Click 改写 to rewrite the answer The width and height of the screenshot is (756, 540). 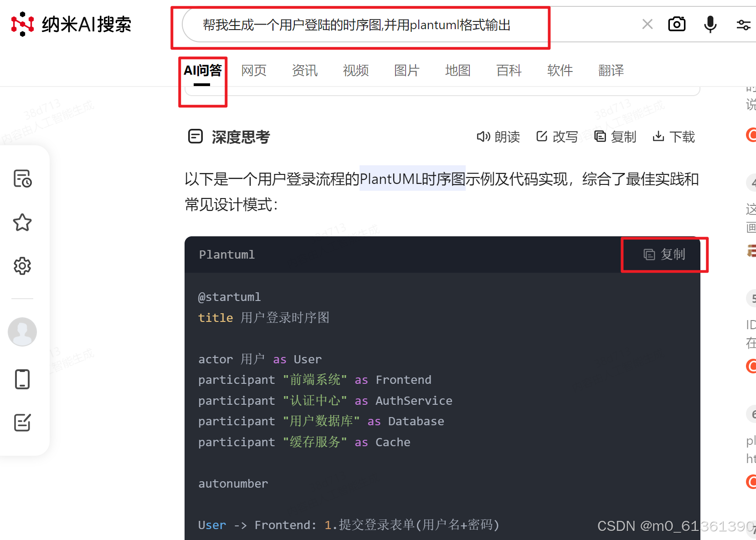557,137
